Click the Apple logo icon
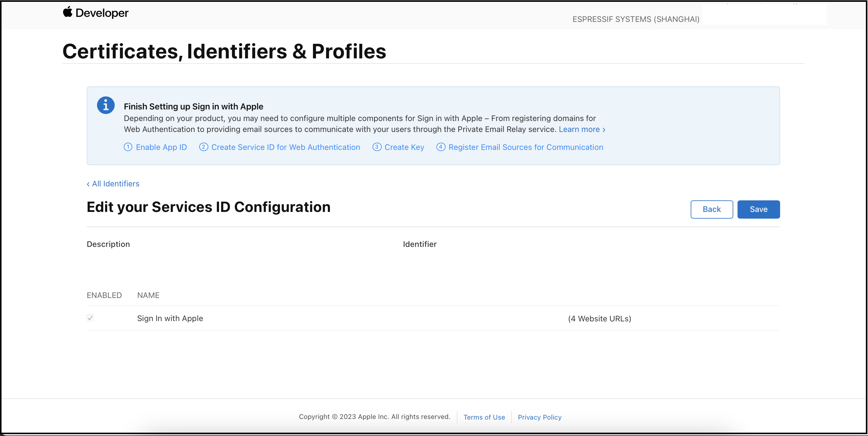 coord(68,12)
